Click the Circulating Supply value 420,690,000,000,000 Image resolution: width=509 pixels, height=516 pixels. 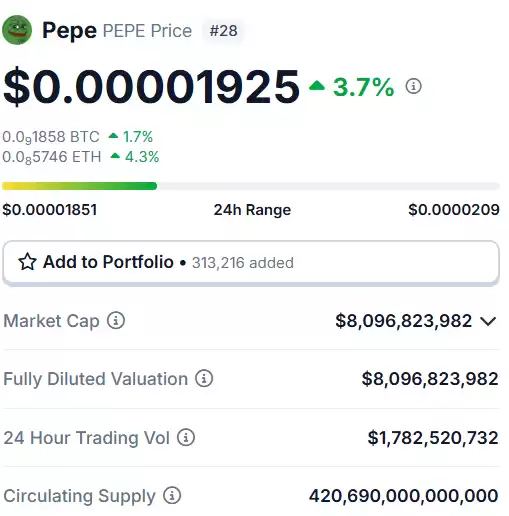click(404, 496)
